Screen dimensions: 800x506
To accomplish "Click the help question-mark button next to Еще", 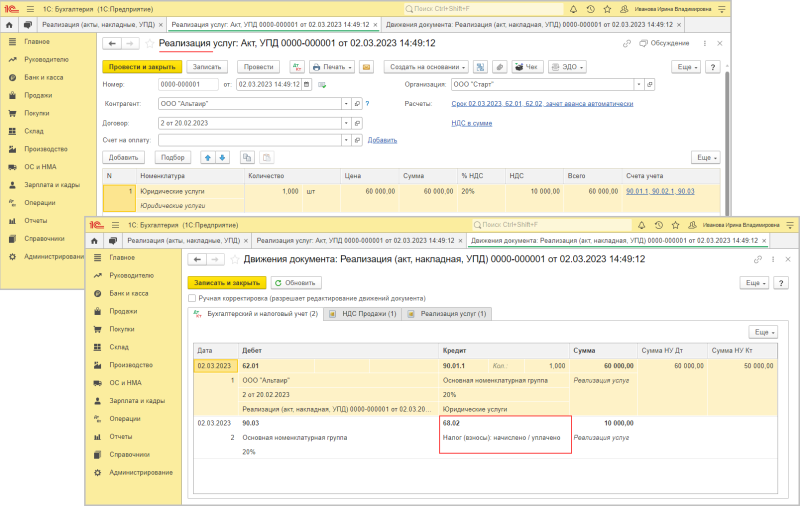I will click(713, 67).
